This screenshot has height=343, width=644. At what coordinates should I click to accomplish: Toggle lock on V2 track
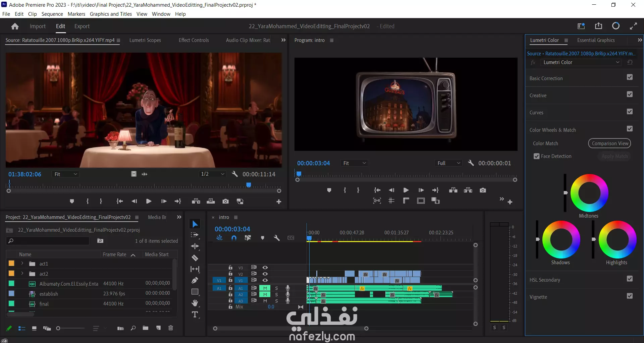(230, 274)
